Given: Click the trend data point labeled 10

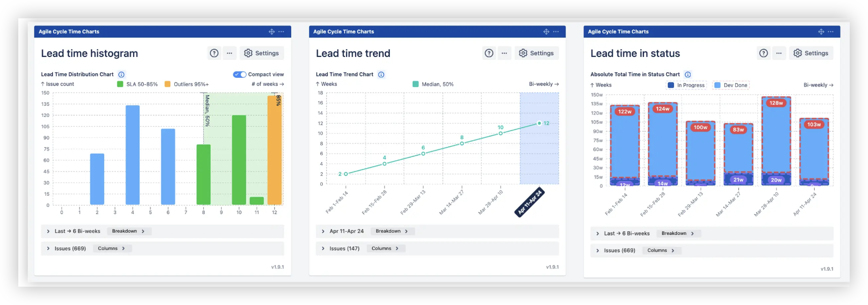Looking at the screenshot, I should 501,133.
